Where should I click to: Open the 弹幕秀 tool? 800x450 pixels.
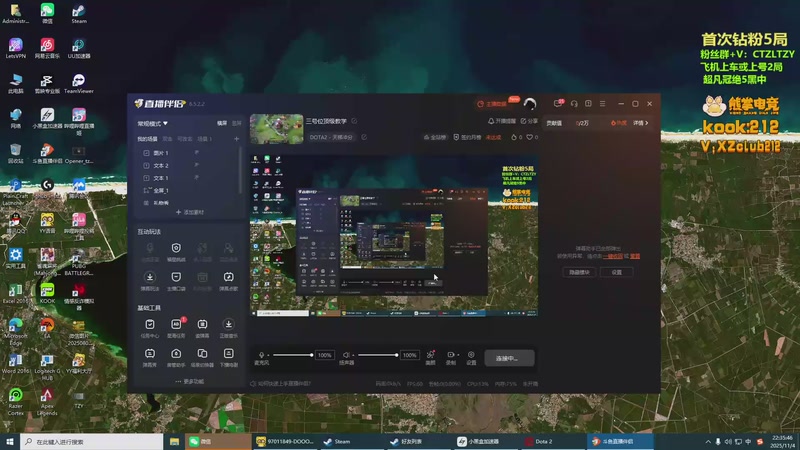pos(149,358)
